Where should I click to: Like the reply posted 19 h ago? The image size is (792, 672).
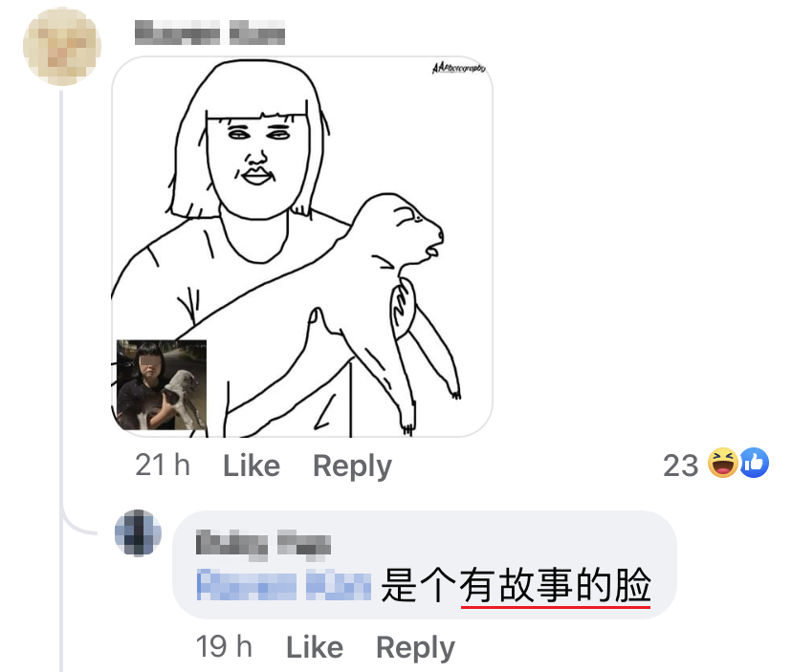coord(315,647)
